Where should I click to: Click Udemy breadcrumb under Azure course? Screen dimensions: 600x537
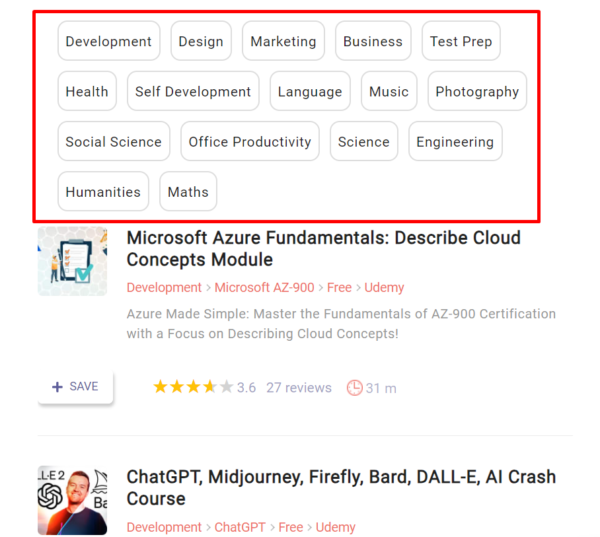point(384,287)
